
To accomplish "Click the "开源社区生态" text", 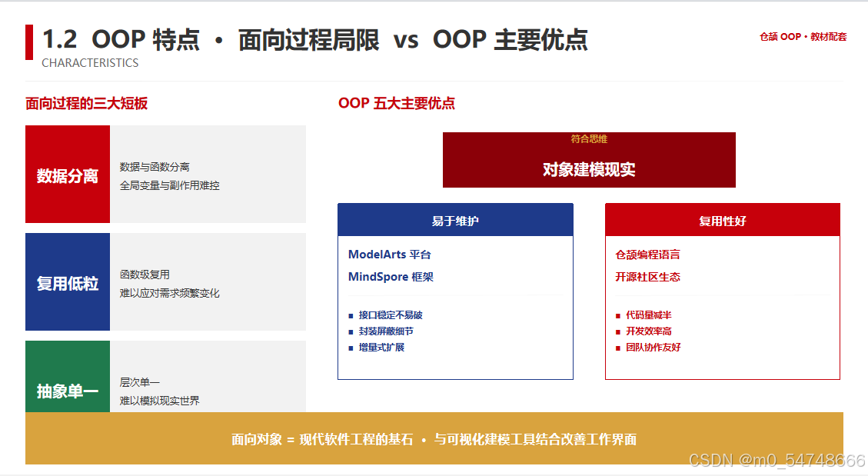I will click(x=647, y=277).
